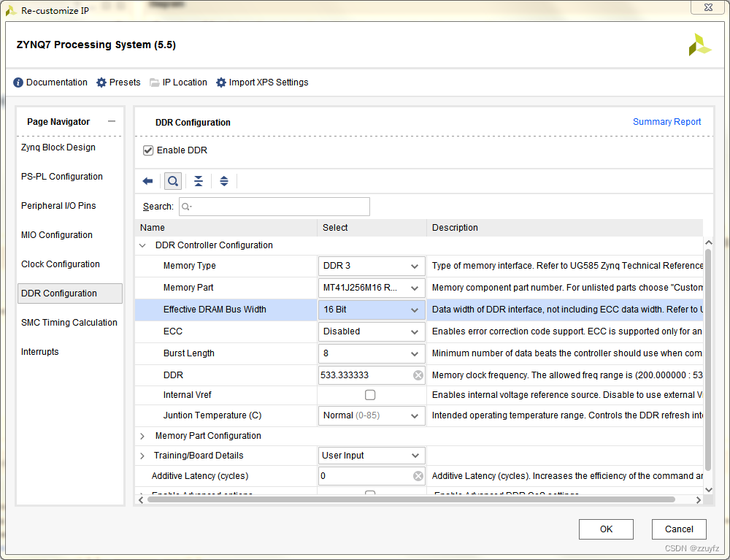Select the Memory Type row label
This screenshot has height=560, width=730.
[x=190, y=266]
